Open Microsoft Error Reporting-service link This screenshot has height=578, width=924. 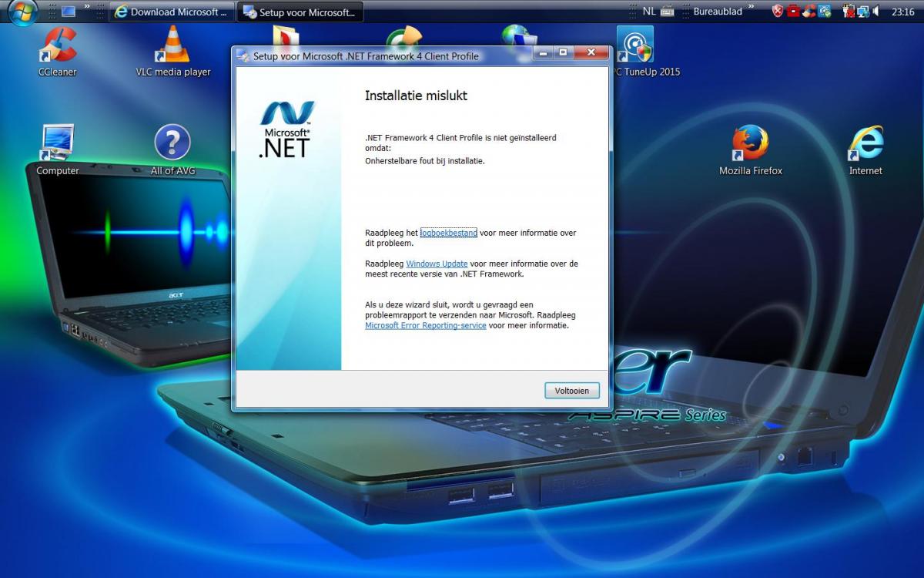426,325
